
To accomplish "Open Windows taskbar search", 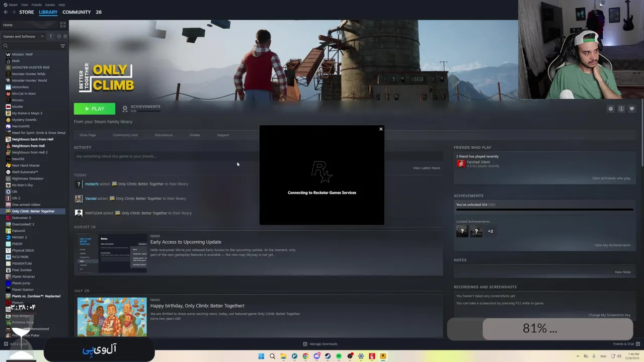I will coord(272,356).
